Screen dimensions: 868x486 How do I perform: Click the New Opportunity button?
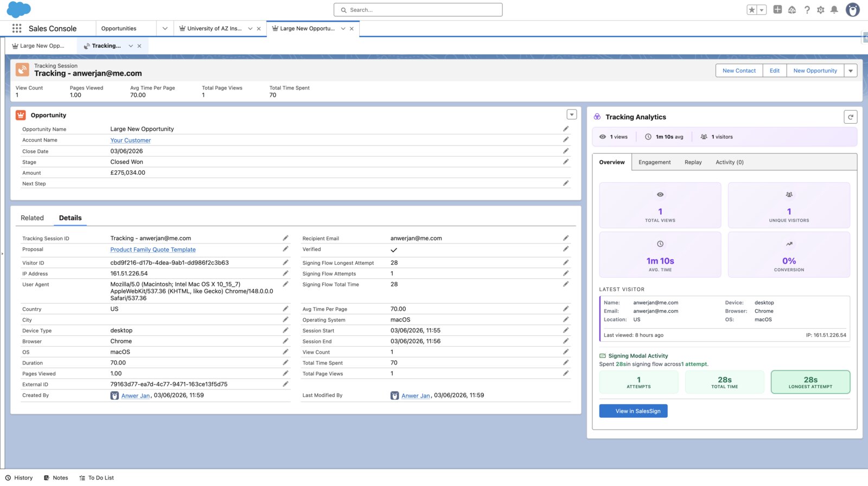click(815, 71)
